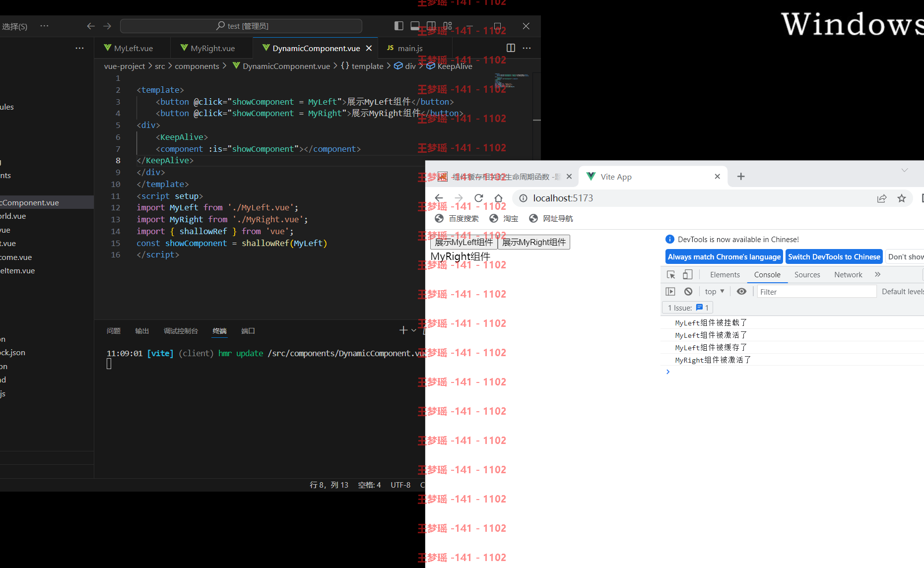
Task: Open 网址导航 bookmark
Action: pyautogui.click(x=551, y=219)
